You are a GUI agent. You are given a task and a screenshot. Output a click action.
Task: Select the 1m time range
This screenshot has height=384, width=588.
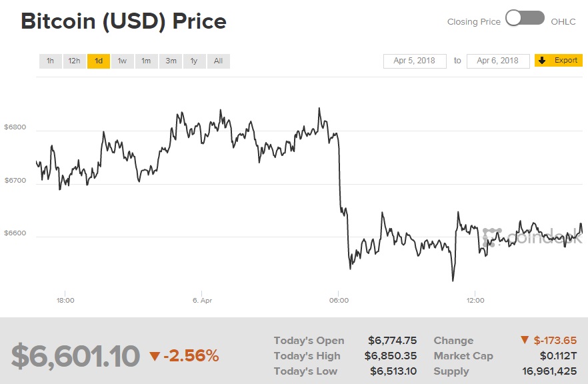point(146,61)
